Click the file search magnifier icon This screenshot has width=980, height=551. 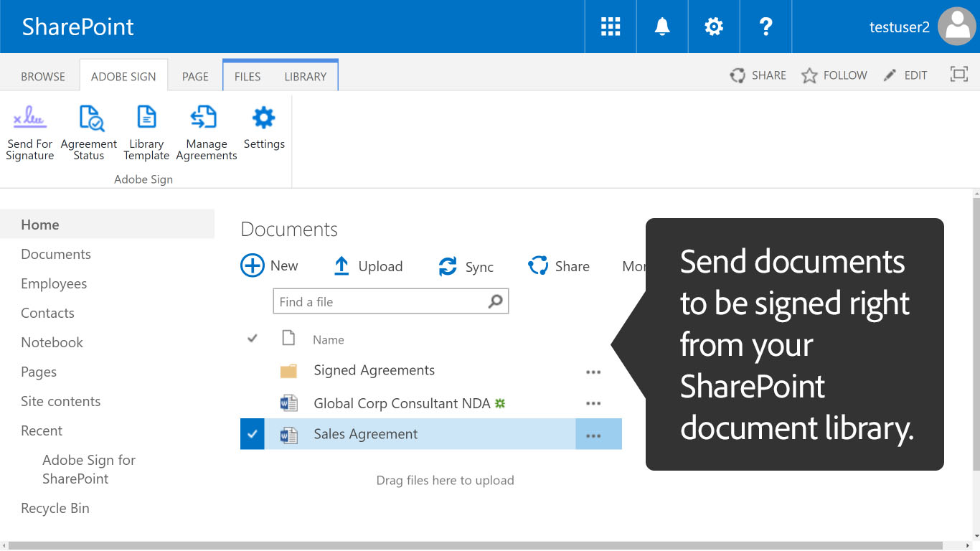496,302
